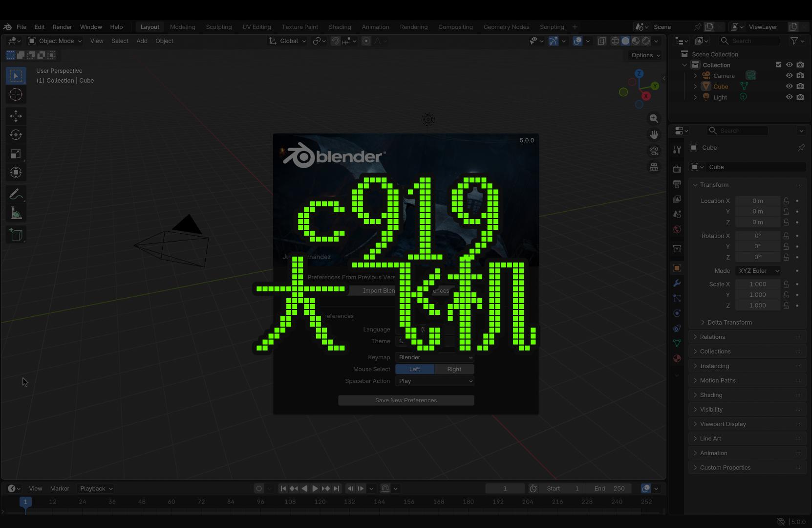Switch to the Sculpting workspace tab
The width and height of the screenshot is (812, 528).
pos(219,27)
